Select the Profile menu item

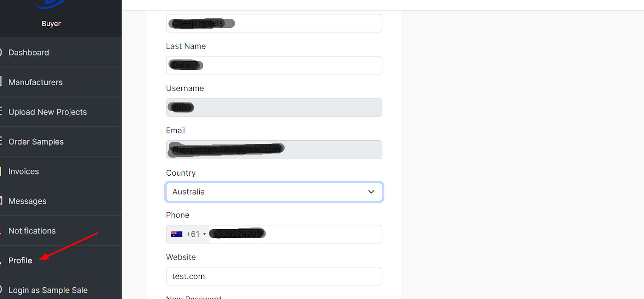[20, 261]
